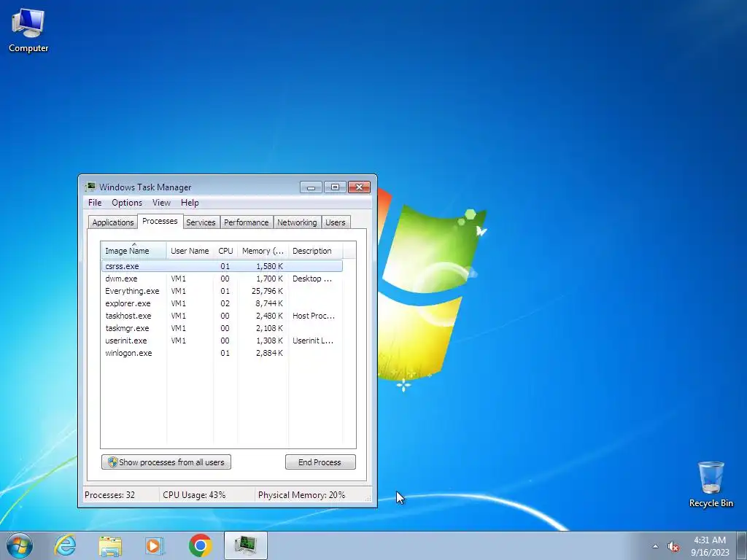Open the Help menu
This screenshot has width=747, height=560.
click(x=190, y=203)
